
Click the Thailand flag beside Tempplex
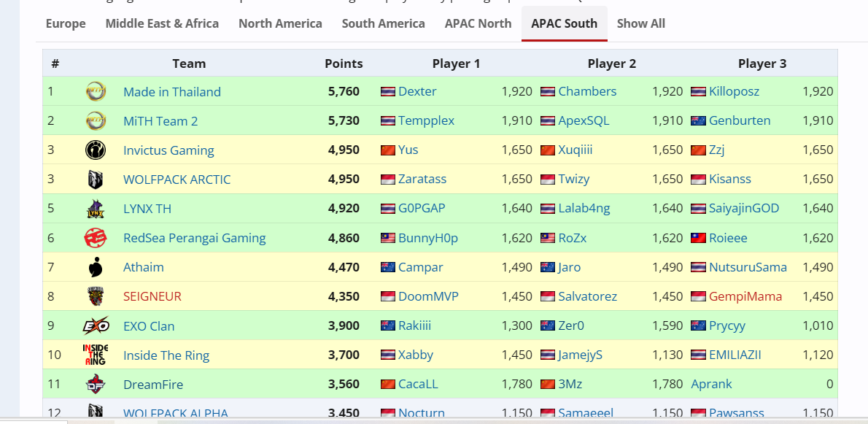coord(387,121)
